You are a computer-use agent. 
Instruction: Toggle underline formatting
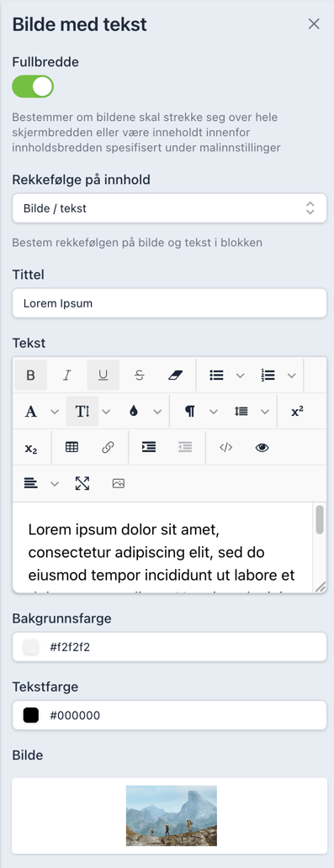(103, 376)
